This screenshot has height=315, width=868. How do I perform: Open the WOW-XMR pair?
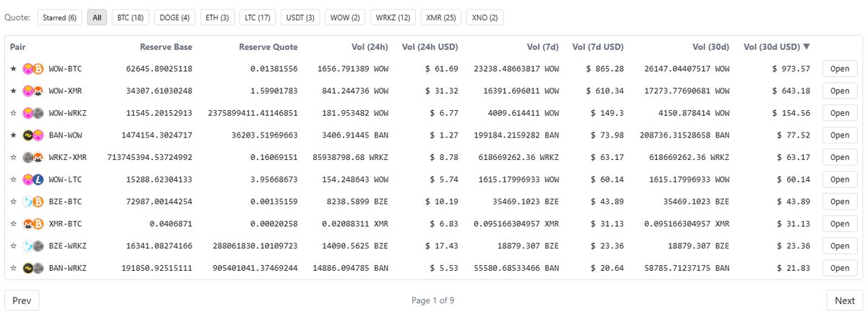840,91
